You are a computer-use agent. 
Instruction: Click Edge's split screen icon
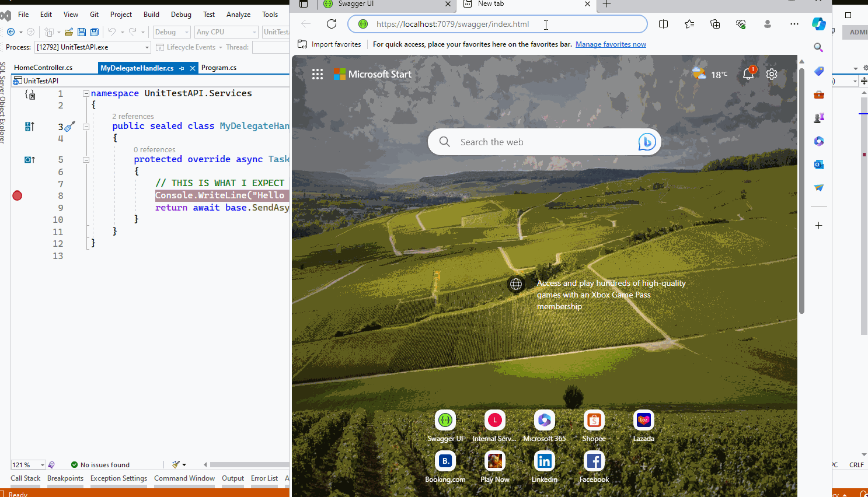click(664, 24)
